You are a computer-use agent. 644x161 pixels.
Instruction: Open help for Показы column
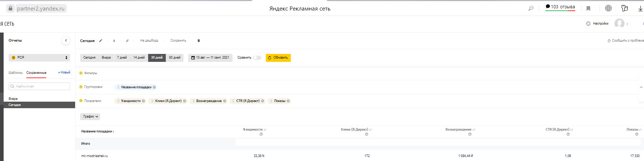click(x=637, y=134)
